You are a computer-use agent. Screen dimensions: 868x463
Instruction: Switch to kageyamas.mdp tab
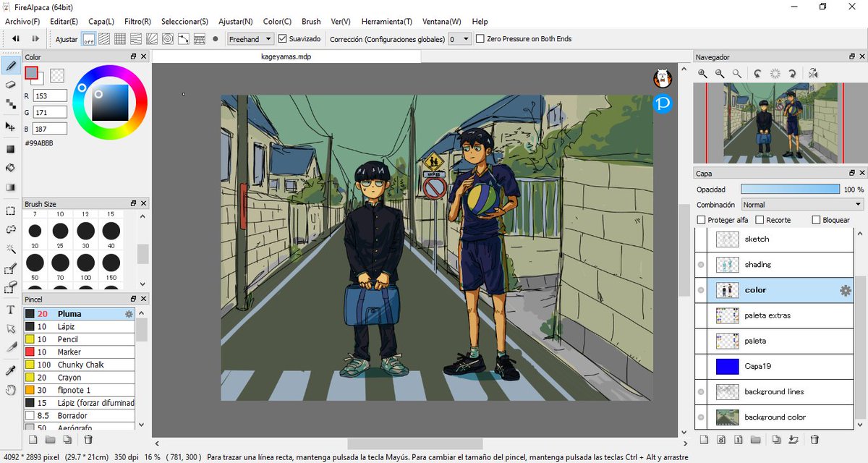click(x=287, y=56)
